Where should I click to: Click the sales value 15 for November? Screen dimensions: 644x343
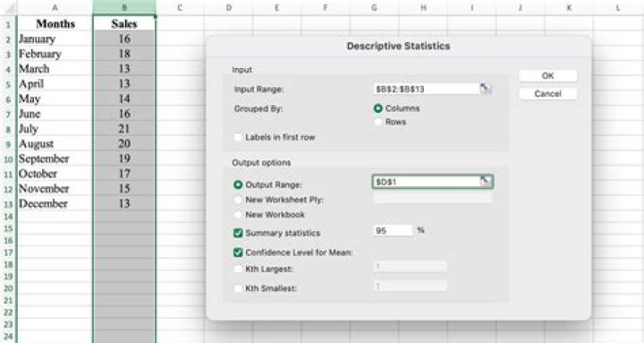pyautogui.click(x=124, y=189)
